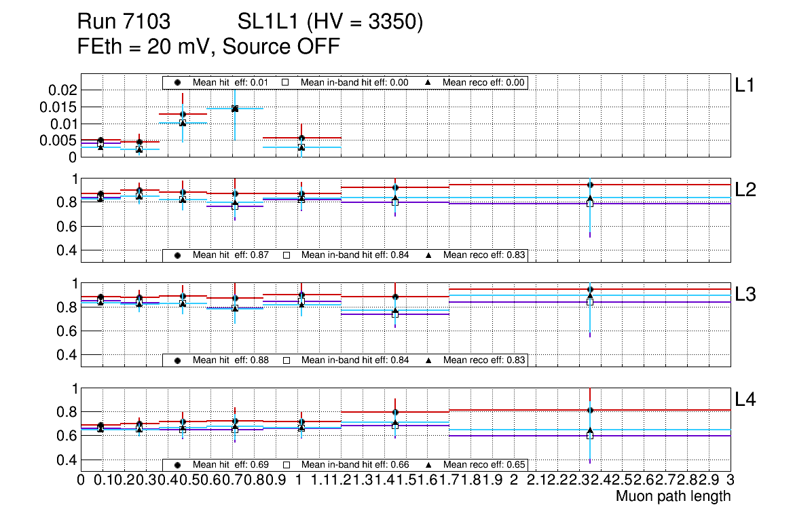Click the open square marker in L3 legend
This screenshot has height=524, width=812.
286,360
